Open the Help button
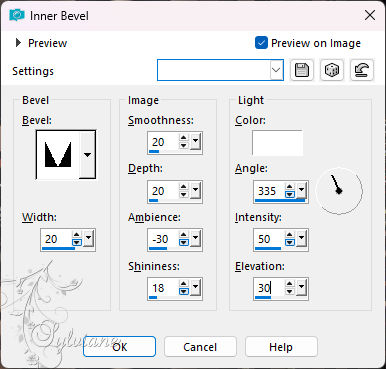Viewport: 386px width, 369px height. 281,347
